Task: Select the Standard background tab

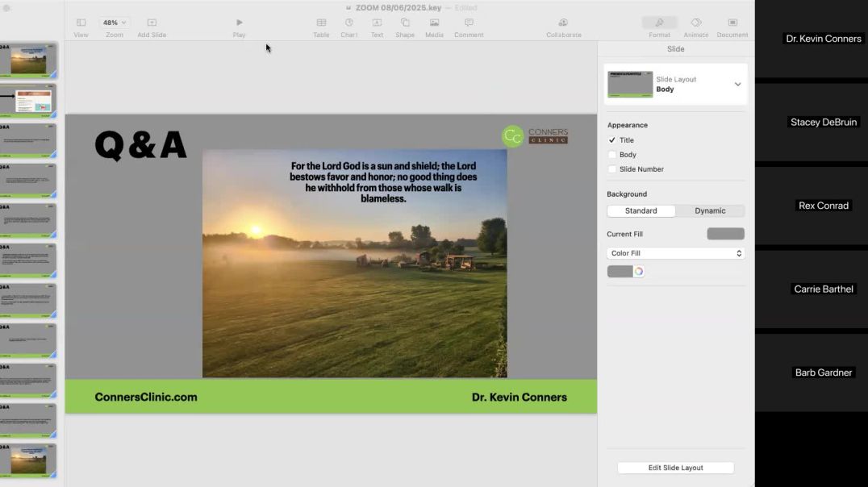Action: [641, 211]
